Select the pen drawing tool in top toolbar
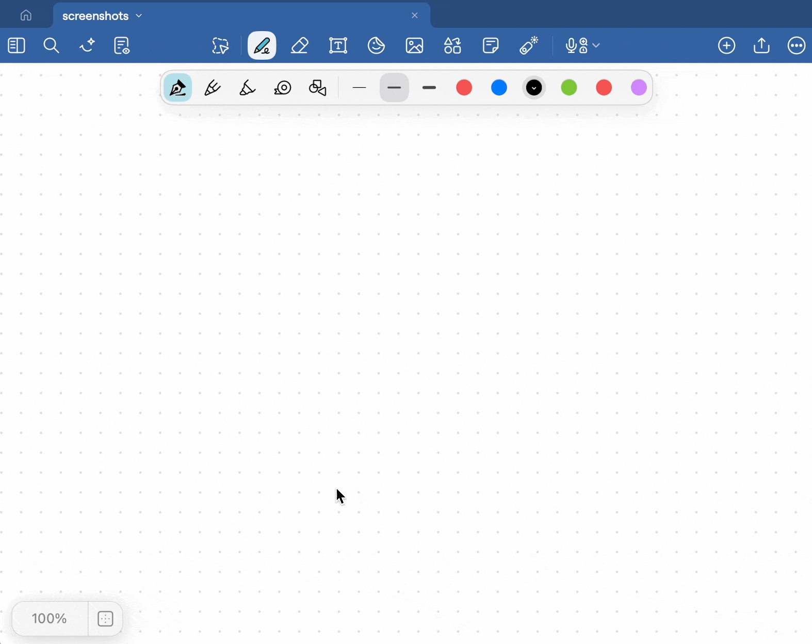 pos(262,45)
